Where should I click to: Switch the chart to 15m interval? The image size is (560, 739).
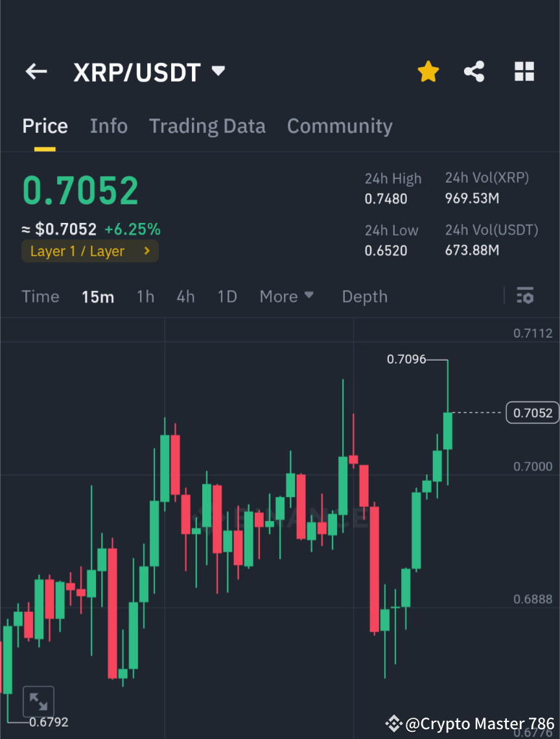point(98,296)
